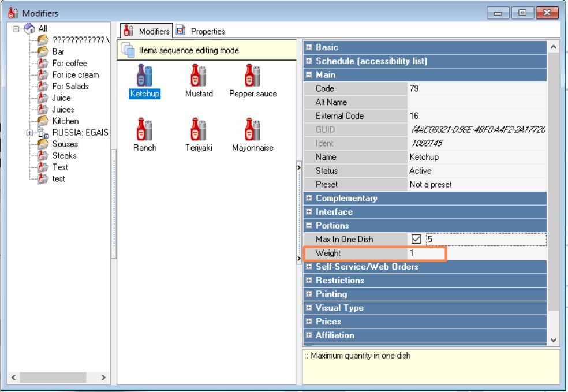Click the Modifiers window title icon
Viewport: 568px width, 392px height.
tap(13, 13)
